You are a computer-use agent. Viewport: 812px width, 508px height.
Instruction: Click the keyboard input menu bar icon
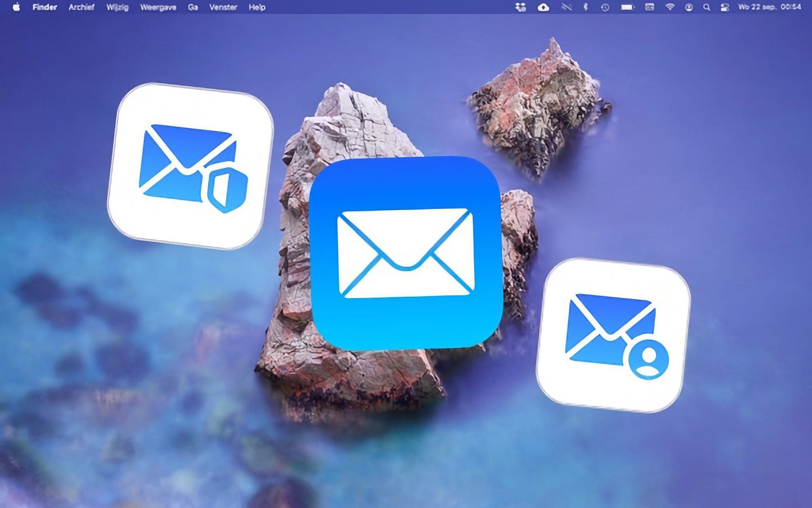650,7
